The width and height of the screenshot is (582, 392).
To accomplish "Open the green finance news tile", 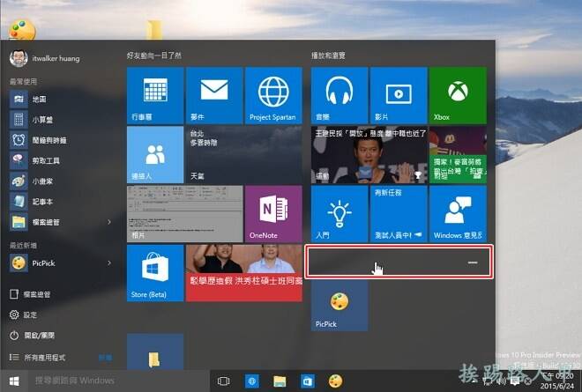I will pyautogui.click(x=458, y=155).
